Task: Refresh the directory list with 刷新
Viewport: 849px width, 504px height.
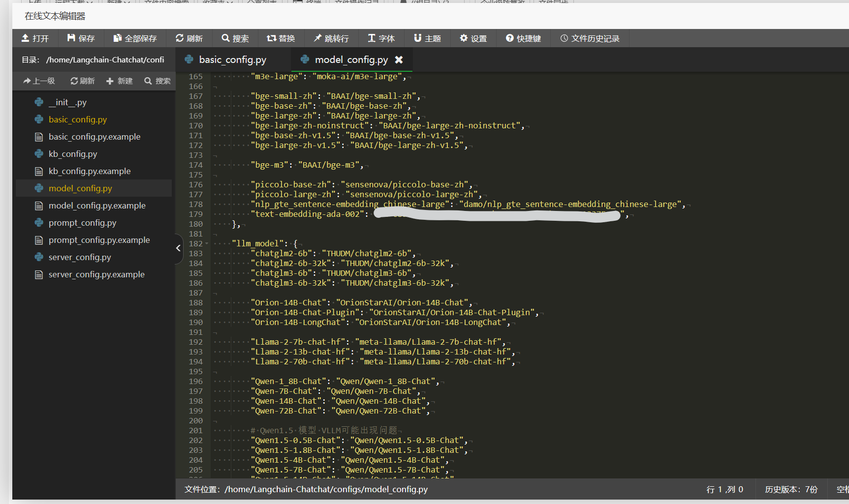Action: (82, 81)
